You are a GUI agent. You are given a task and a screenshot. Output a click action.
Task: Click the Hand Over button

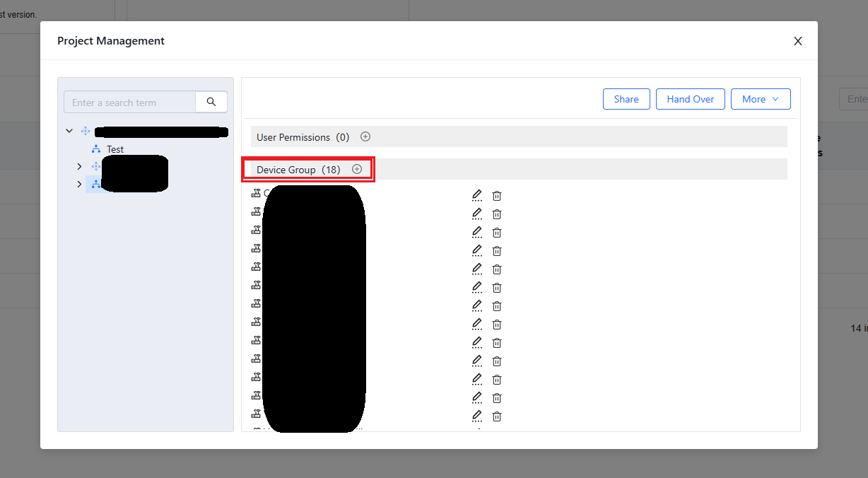[690, 99]
